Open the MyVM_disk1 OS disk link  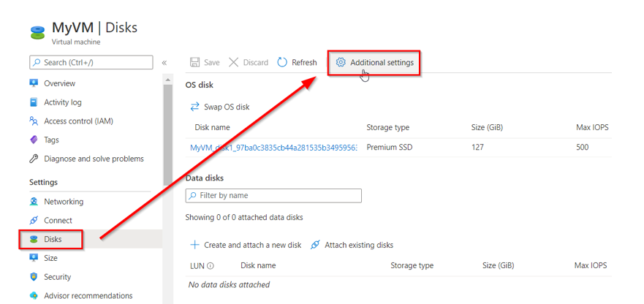[273, 148]
